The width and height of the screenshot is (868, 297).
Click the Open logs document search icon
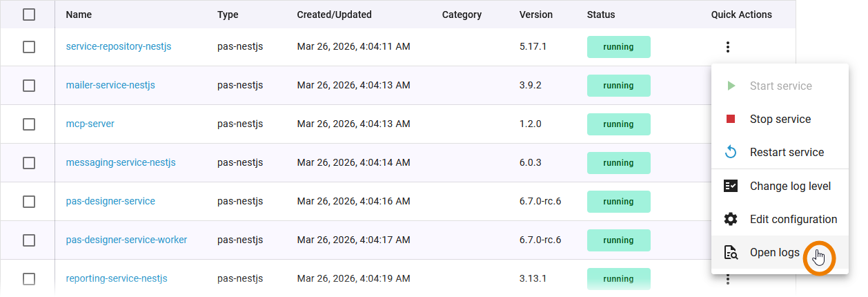731,252
